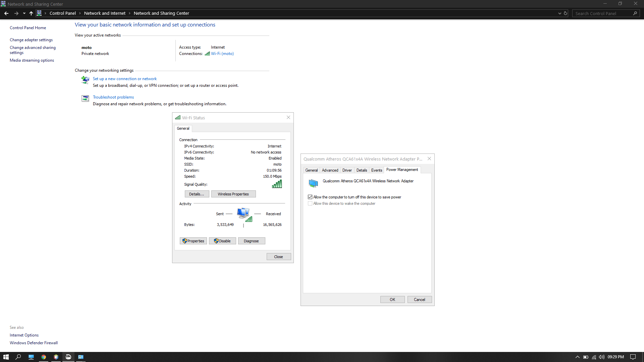Image resolution: width=644 pixels, height=362 pixels.
Task: Expand the recent locations dropdown arrow
Action: [24, 13]
